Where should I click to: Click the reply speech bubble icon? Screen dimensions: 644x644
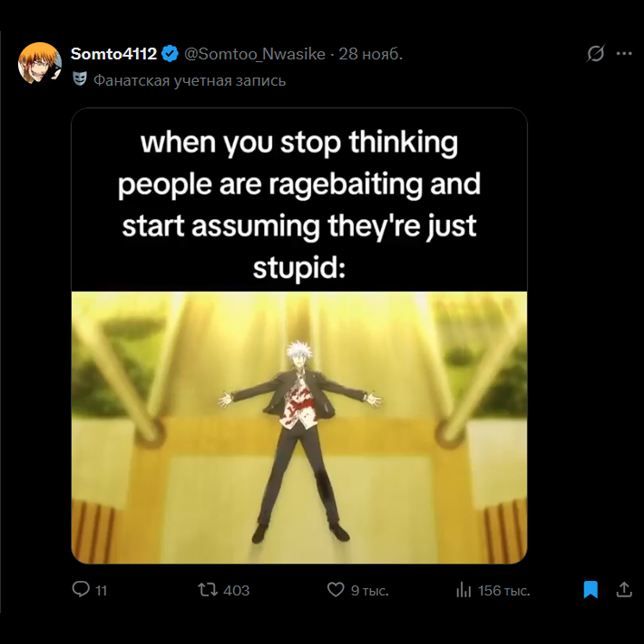click(80, 589)
